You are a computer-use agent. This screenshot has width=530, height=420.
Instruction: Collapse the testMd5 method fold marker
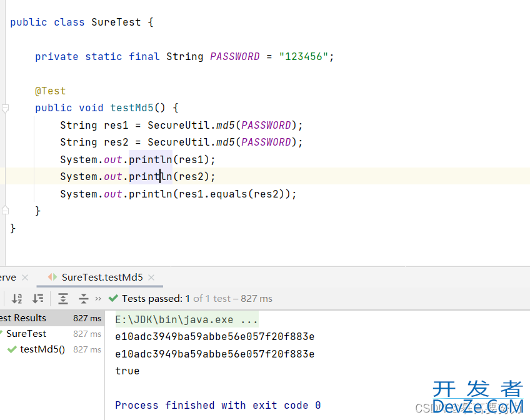5,108
